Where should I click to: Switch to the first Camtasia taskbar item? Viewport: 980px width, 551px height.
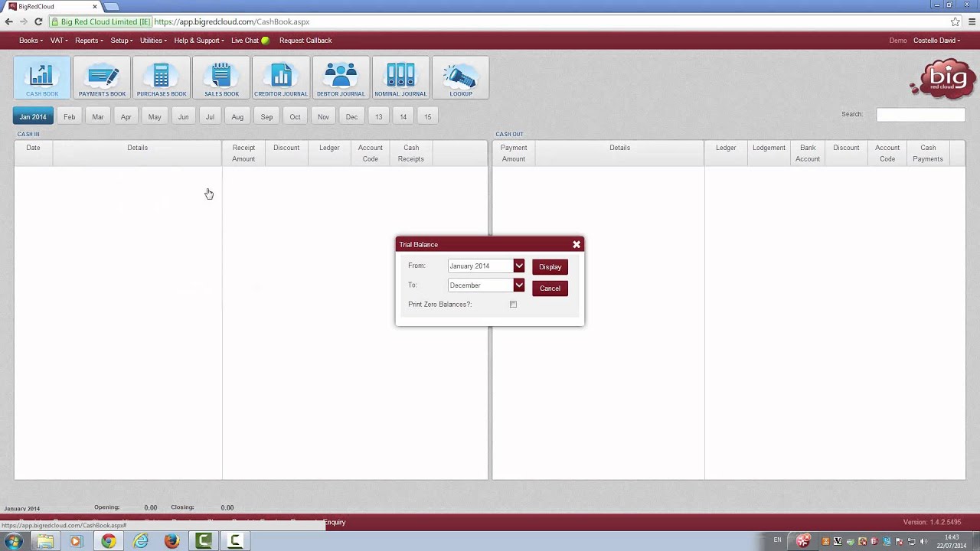[x=204, y=541]
